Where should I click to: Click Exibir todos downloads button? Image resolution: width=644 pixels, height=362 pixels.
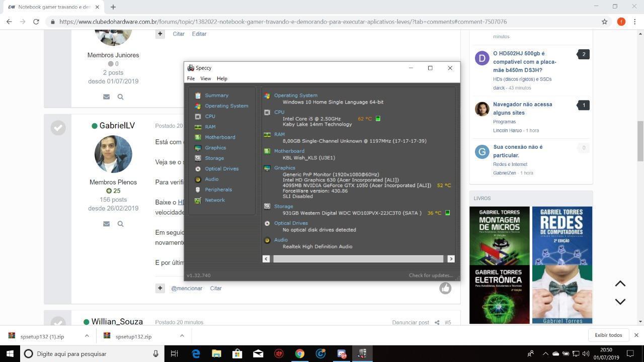608,335
